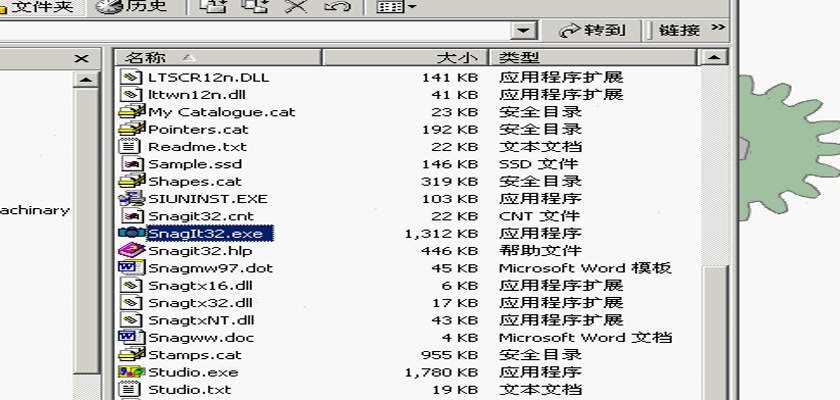Screen dimensions: 840x400
Task: Select the Snagtx32.dll file icon
Action: coord(131,303)
